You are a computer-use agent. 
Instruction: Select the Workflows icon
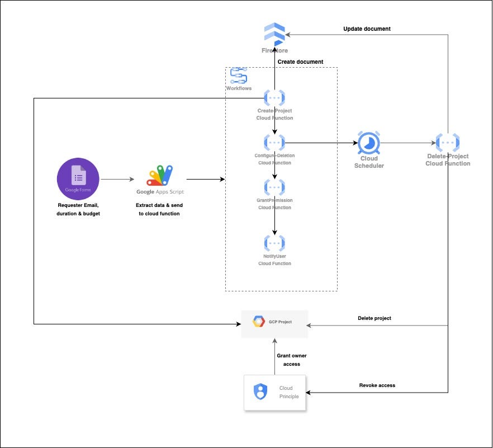[x=239, y=75]
